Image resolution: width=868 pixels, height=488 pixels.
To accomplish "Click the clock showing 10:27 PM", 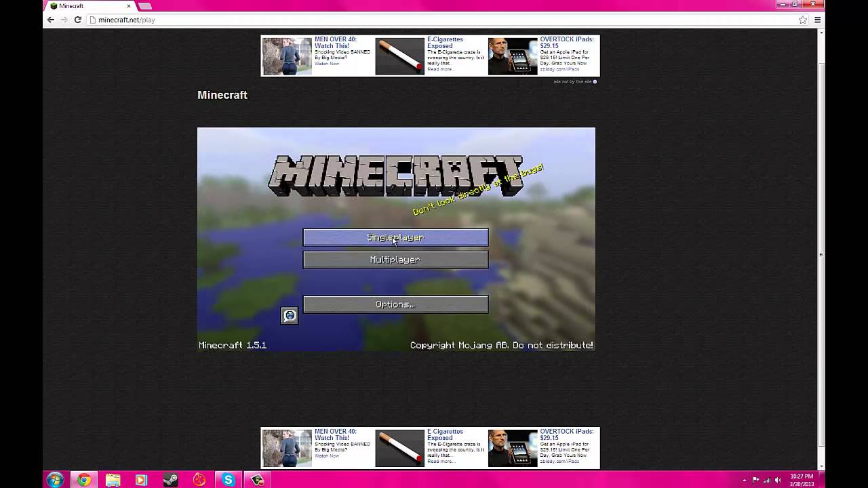I will [x=802, y=480].
